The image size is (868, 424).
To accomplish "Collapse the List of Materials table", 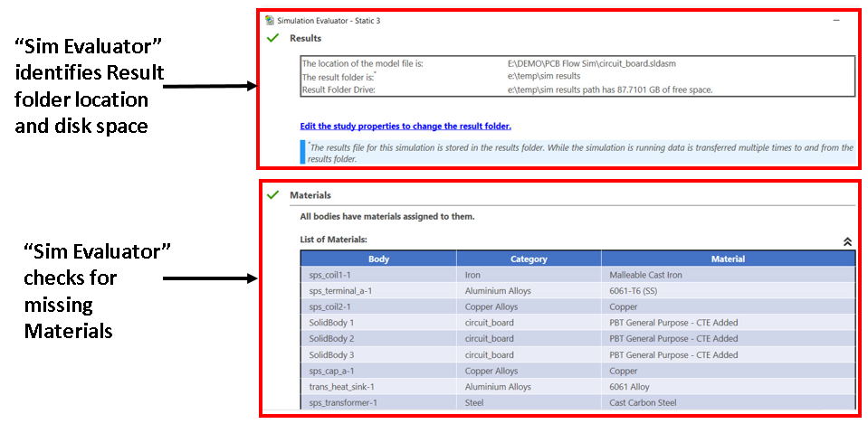I will click(847, 241).
